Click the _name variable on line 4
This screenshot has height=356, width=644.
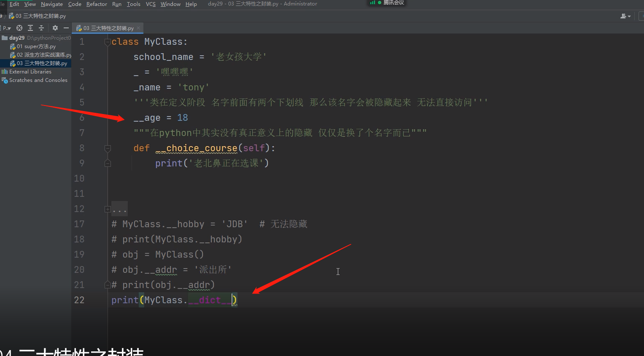[x=147, y=87]
